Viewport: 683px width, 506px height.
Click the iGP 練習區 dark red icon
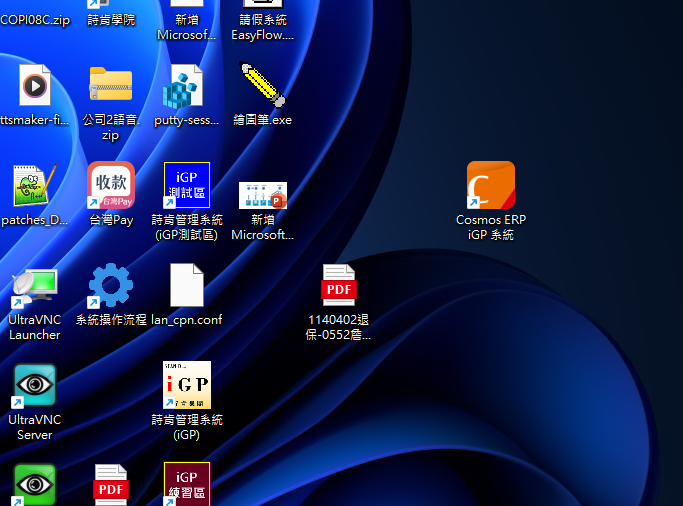pyautogui.click(x=187, y=483)
